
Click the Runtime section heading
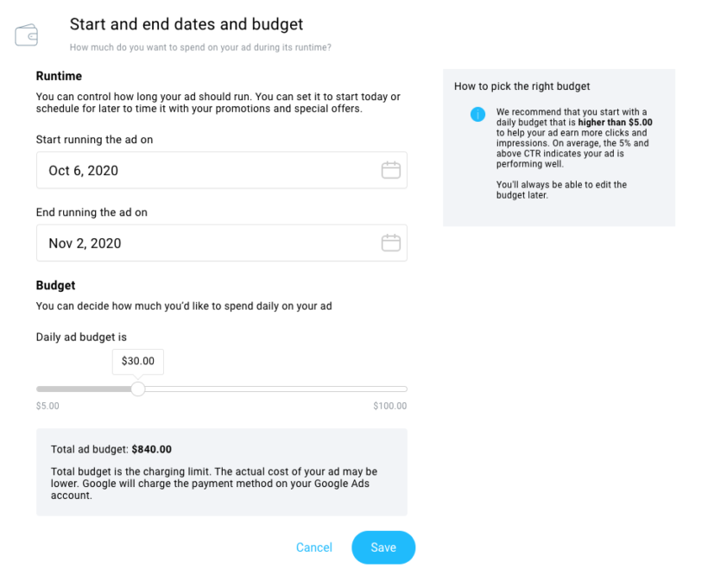[60, 76]
